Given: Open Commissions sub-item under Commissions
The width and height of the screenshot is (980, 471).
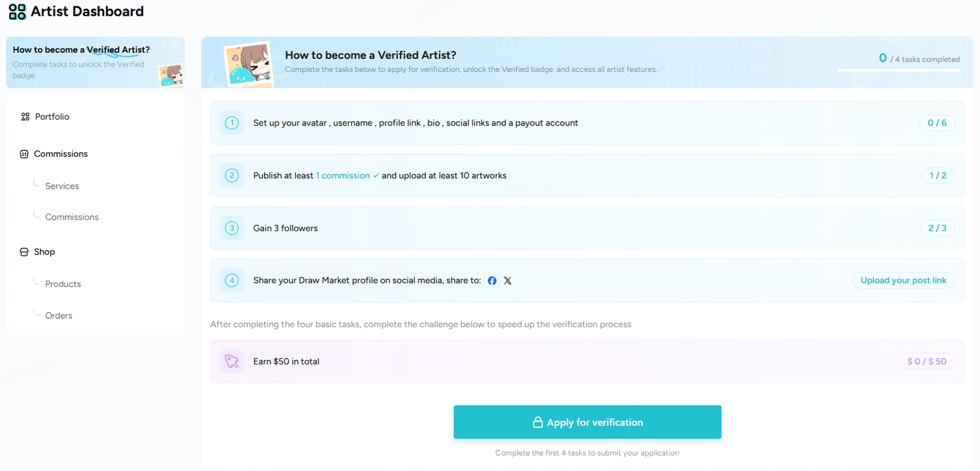Looking at the screenshot, I should (72, 217).
